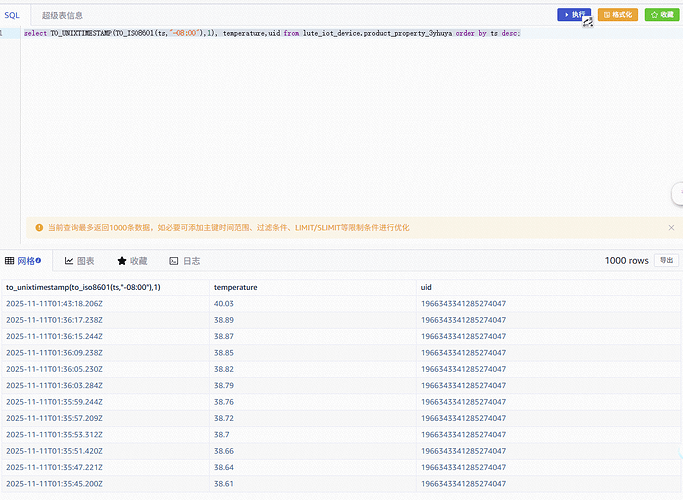Click the info badge beside 网格
Screen dimensions: 683x500
38,261
